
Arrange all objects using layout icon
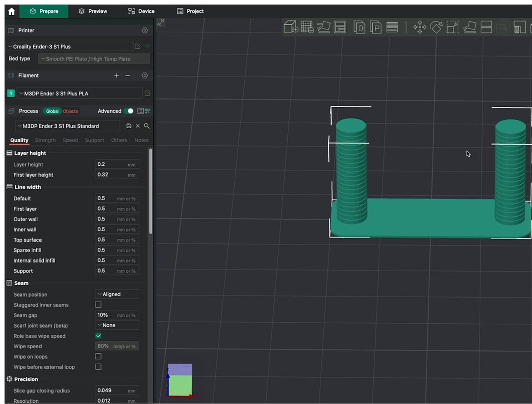(x=340, y=27)
